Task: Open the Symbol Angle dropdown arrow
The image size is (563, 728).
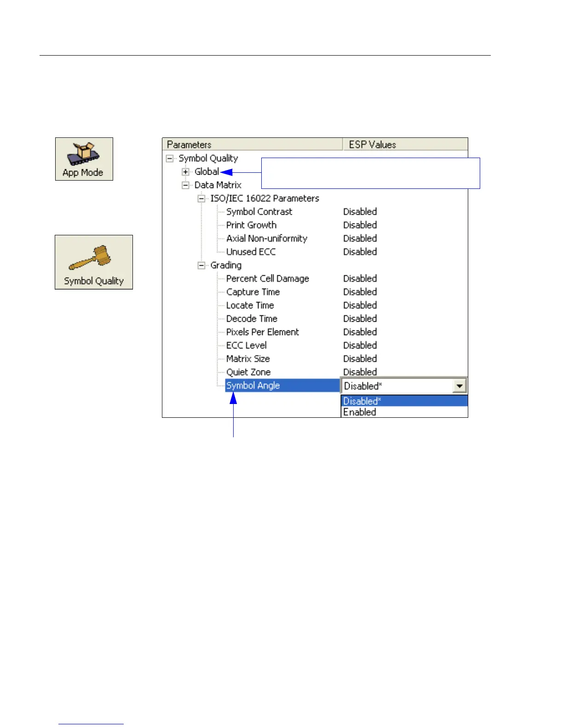Action: (460, 386)
